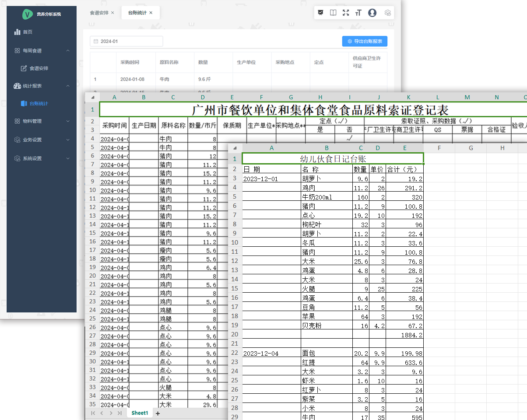Click the fullscreen toggle icon in top toolbar
The image size is (527, 420).
(x=346, y=13)
